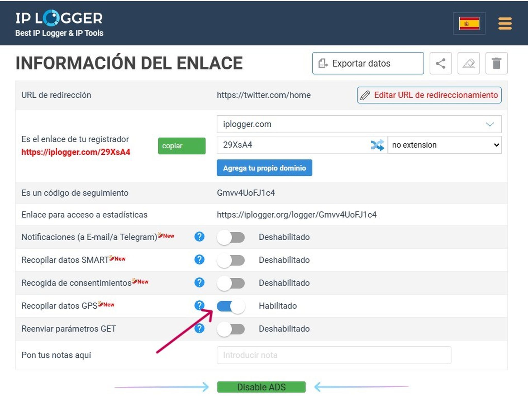Screen dimensions: 528x420
Task: Click the Disable ADS button
Action: coord(261,387)
